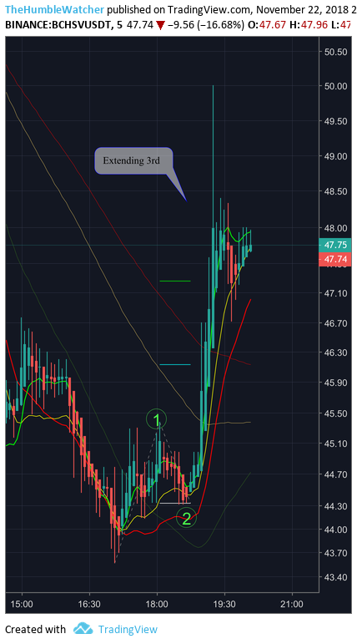Click the 46.70 price axis label
357x644 pixels.
[x=335, y=323]
